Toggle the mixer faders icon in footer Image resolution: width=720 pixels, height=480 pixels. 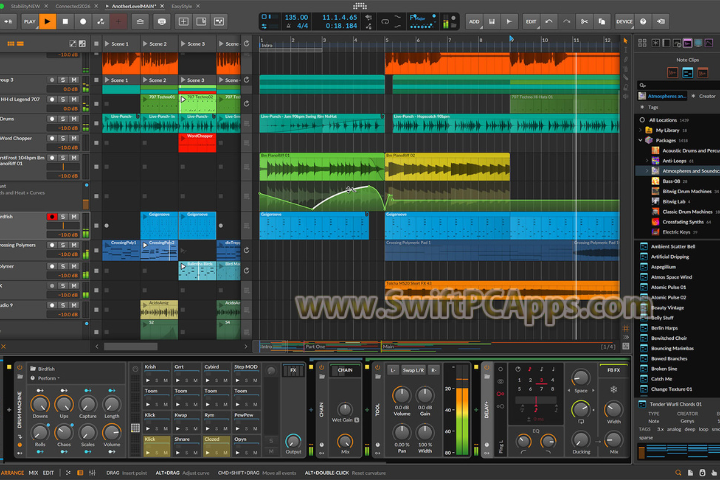point(92,473)
